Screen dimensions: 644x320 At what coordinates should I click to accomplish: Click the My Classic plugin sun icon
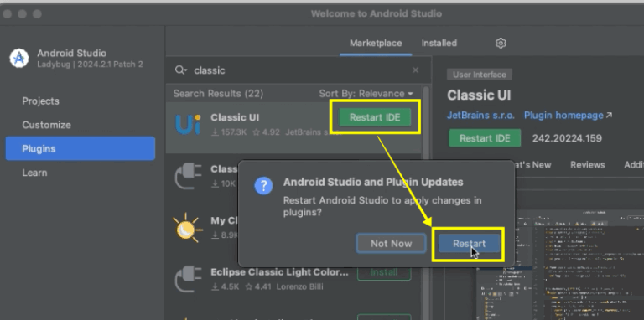click(x=188, y=228)
